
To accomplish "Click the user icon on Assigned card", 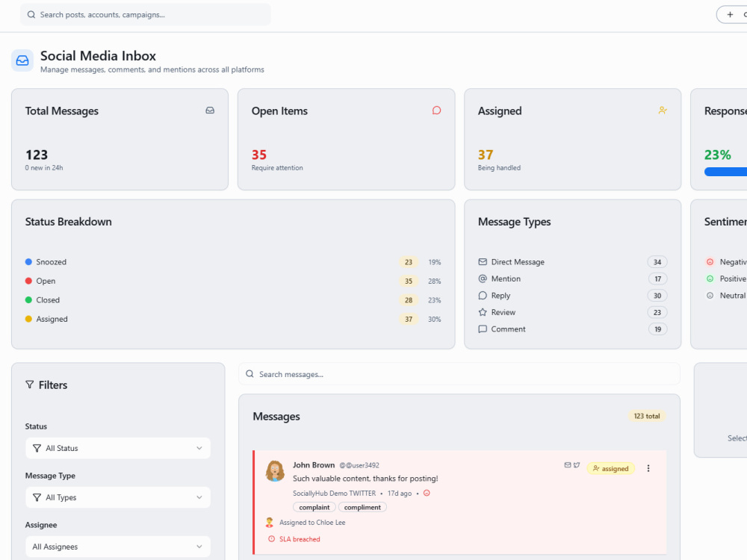I will click(x=663, y=111).
